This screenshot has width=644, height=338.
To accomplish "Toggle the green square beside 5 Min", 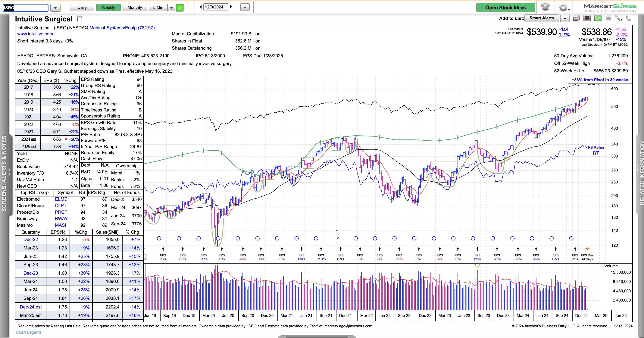I will pyautogui.click(x=180, y=8).
